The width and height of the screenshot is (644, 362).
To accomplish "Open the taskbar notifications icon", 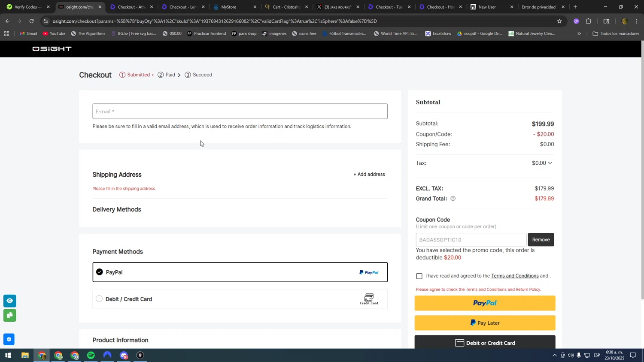I will [633, 356].
